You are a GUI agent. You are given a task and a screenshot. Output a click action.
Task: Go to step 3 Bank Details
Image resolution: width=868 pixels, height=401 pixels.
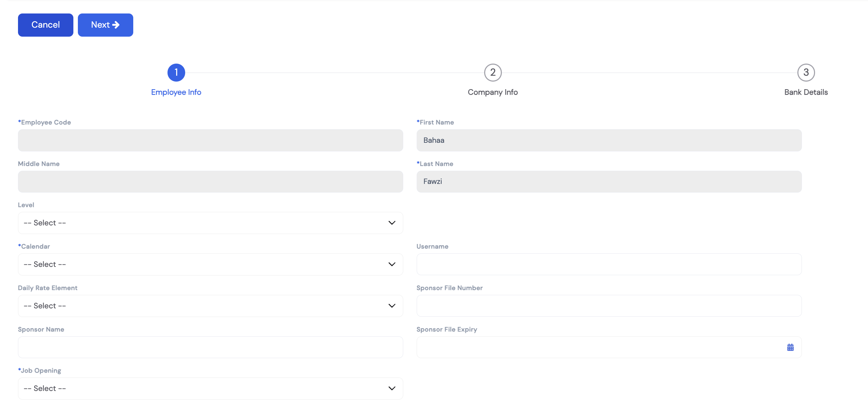pyautogui.click(x=806, y=73)
